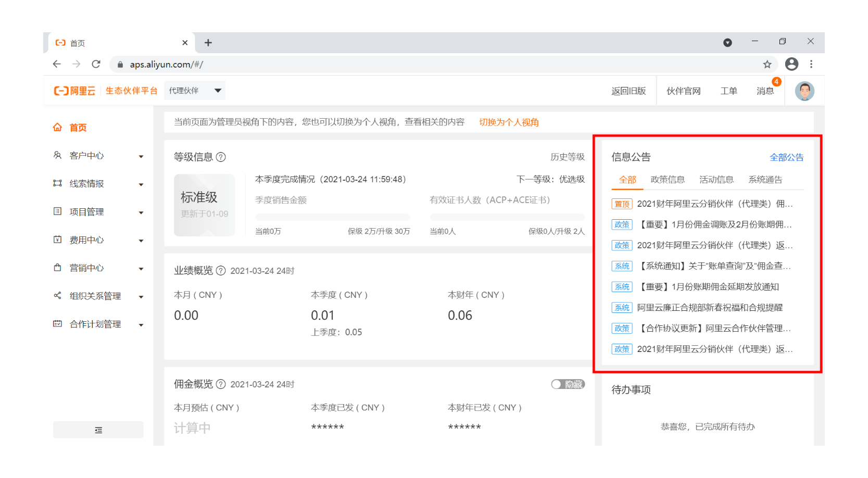Click the 组织关系管理 share icon
The width and height of the screenshot is (868, 478).
point(57,296)
